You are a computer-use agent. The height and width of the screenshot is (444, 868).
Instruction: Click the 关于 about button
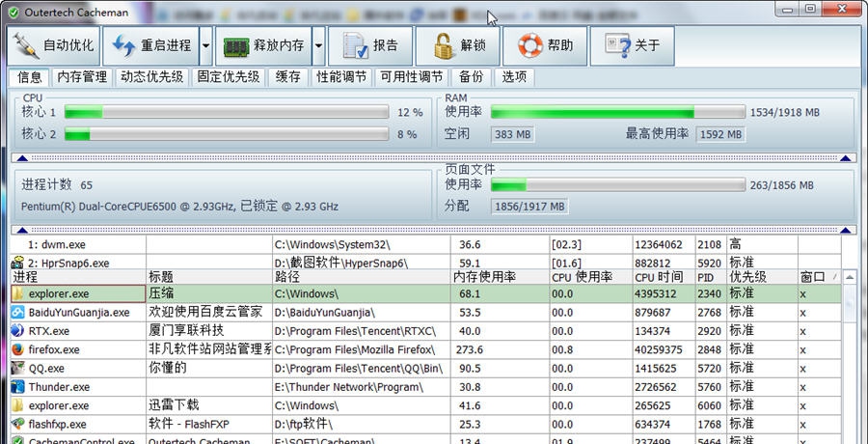pos(632,46)
